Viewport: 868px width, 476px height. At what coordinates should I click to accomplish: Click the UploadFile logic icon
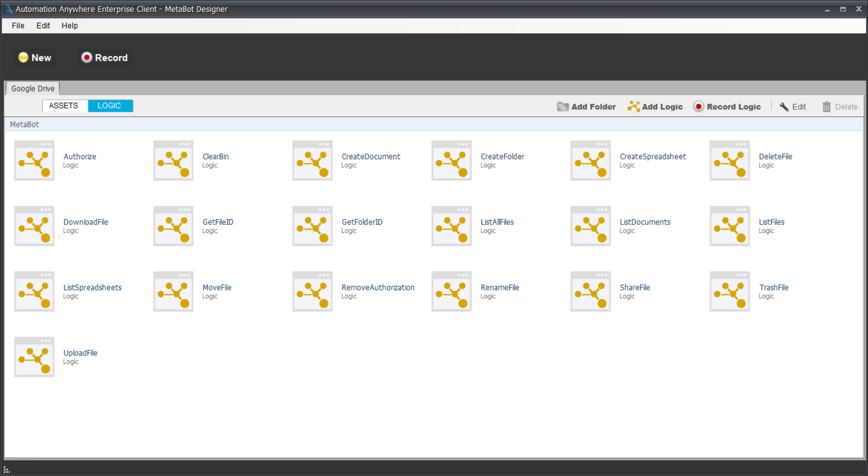pos(34,357)
